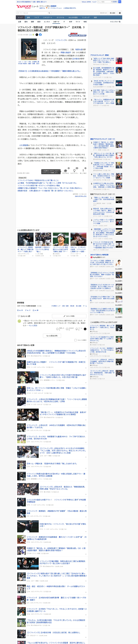
Task: Click the 共感した smiley reaction
Action: (x=57, y=329)
